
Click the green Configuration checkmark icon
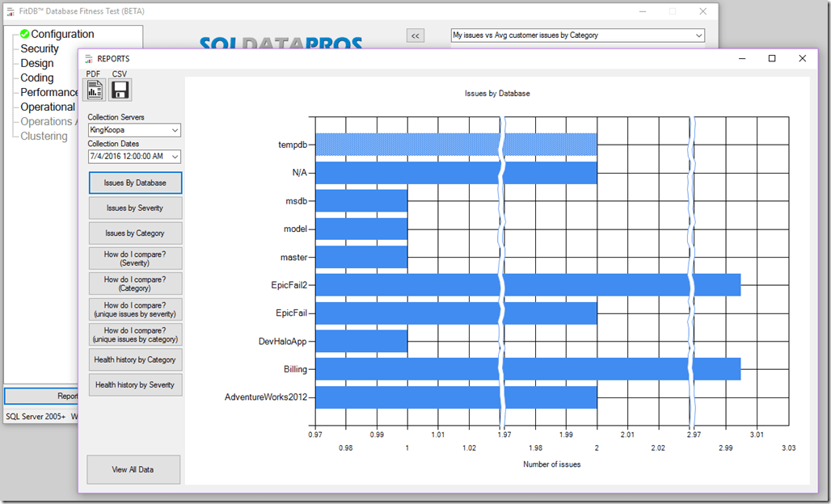tap(25, 34)
